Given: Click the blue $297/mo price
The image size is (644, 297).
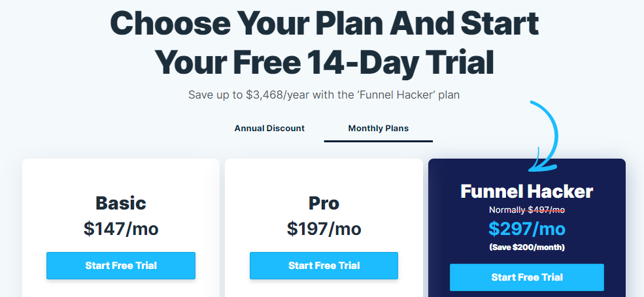Looking at the screenshot, I should point(527,228).
